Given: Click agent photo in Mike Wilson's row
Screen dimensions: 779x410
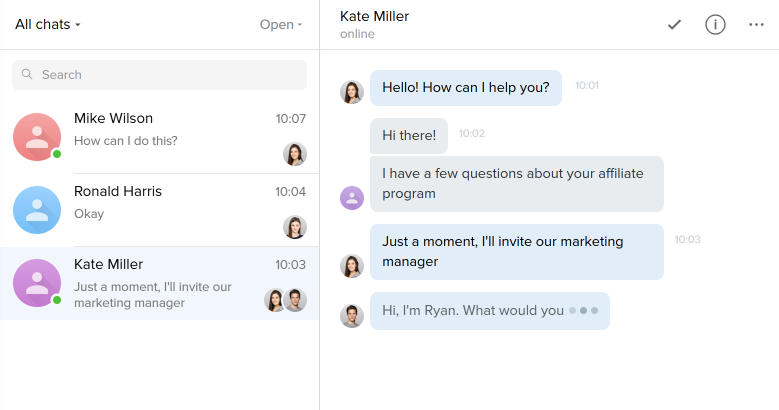Looking at the screenshot, I should [x=295, y=154].
